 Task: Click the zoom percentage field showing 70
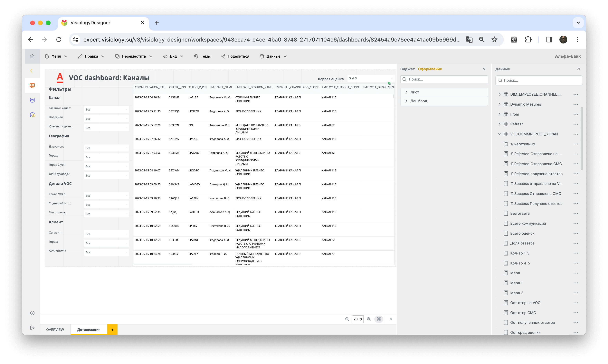[358, 319]
